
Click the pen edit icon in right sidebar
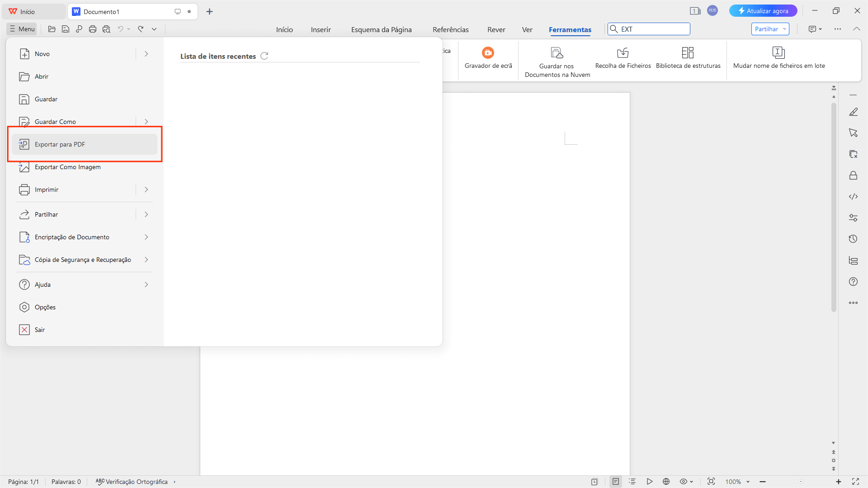point(853,112)
